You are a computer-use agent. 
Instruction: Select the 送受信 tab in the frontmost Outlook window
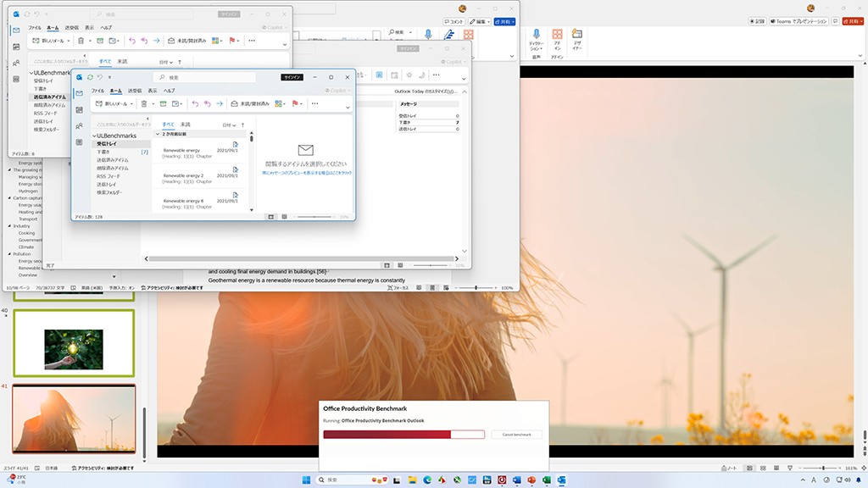[x=134, y=90]
